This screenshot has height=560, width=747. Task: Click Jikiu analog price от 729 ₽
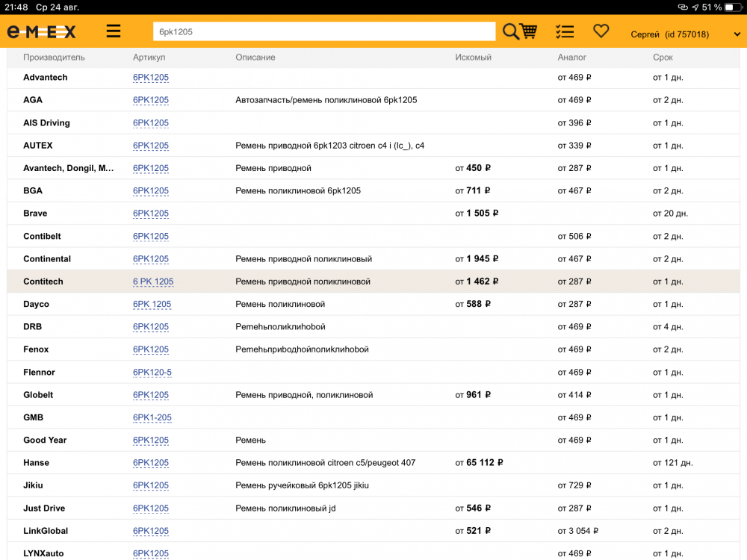pyautogui.click(x=574, y=485)
